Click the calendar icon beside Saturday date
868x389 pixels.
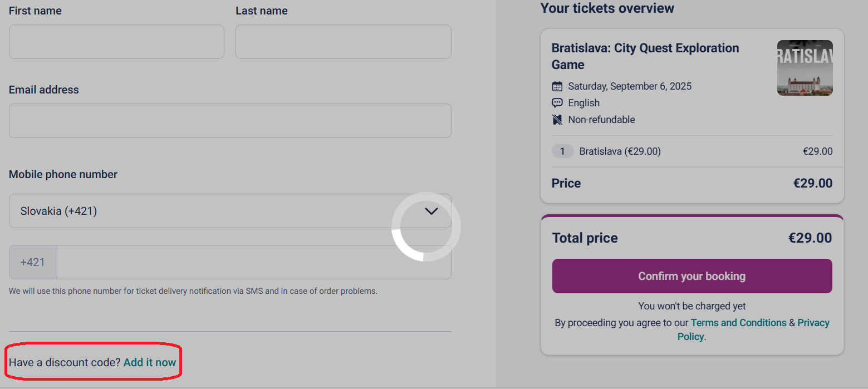(557, 86)
